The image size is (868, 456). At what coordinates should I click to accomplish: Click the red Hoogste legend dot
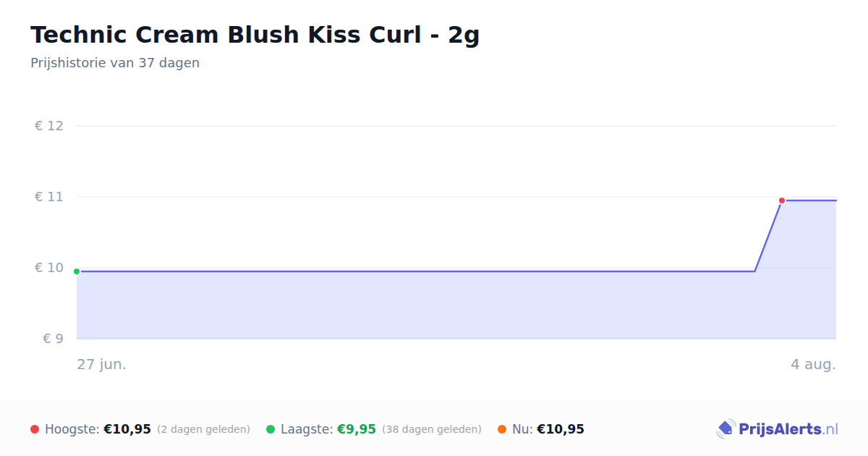[x=35, y=429]
